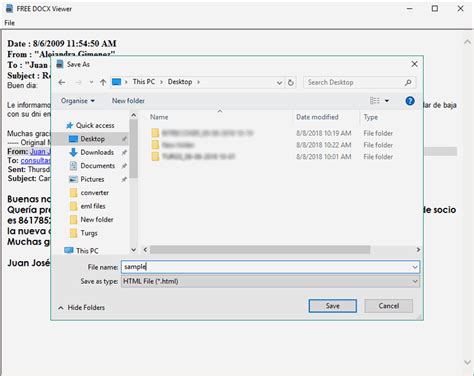Click the pin icon next to Pictures
Viewport: 474px width, 376px height.
pos(124,179)
